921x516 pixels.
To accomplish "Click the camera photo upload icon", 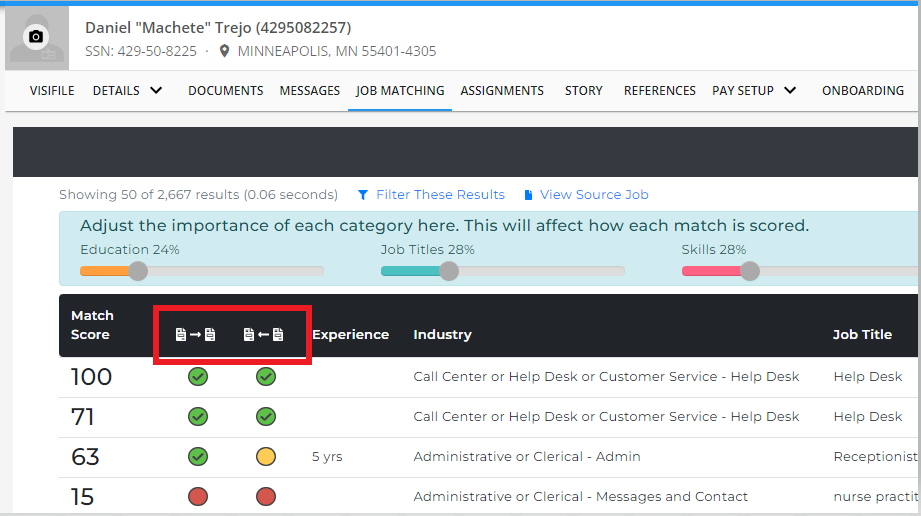I will [36, 36].
